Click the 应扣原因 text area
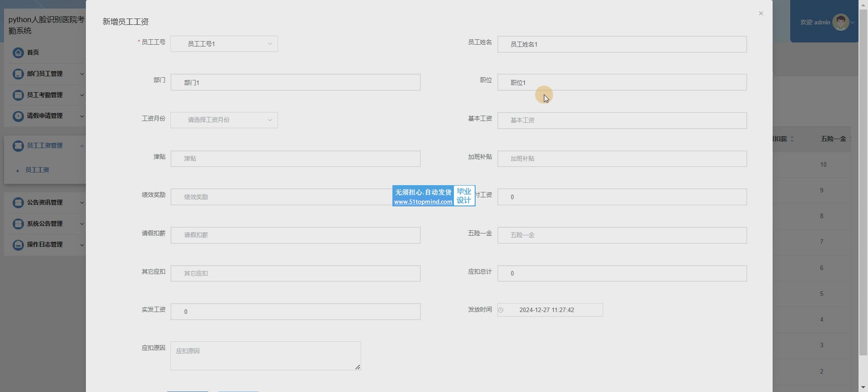The image size is (868, 392). coord(265,356)
